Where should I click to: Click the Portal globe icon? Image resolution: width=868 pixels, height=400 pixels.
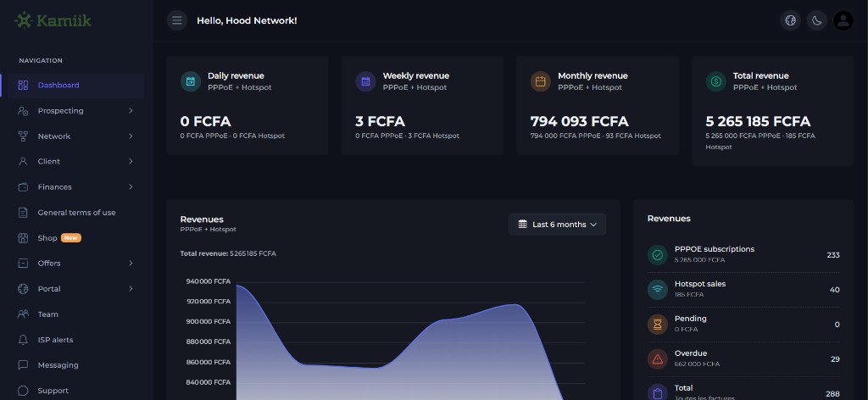[x=23, y=289]
